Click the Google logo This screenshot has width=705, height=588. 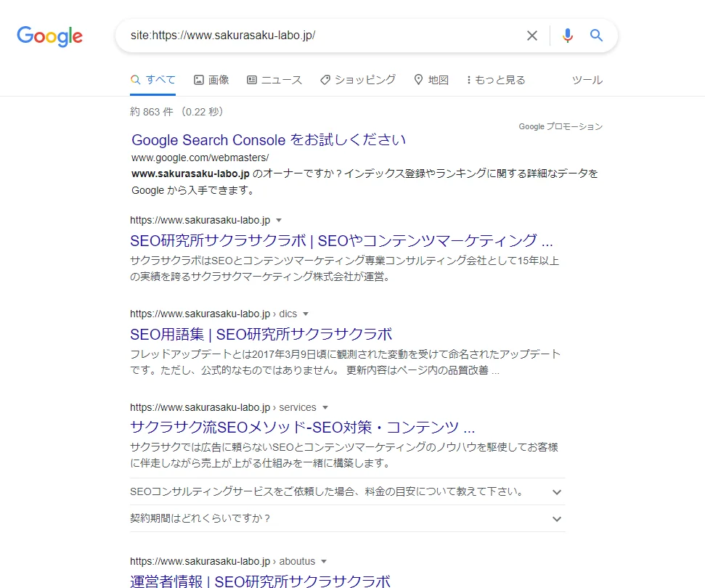click(x=49, y=36)
